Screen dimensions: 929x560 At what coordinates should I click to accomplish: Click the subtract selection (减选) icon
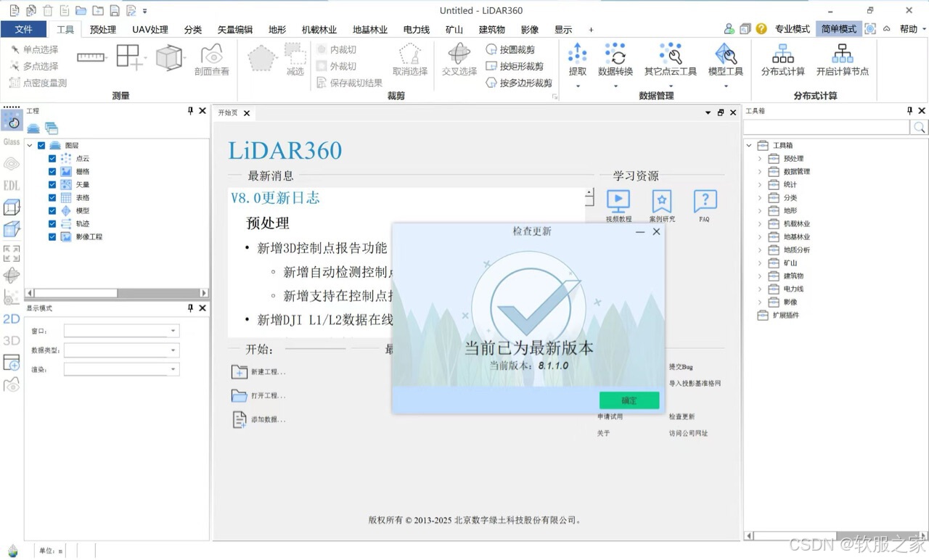pyautogui.click(x=295, y=59)
